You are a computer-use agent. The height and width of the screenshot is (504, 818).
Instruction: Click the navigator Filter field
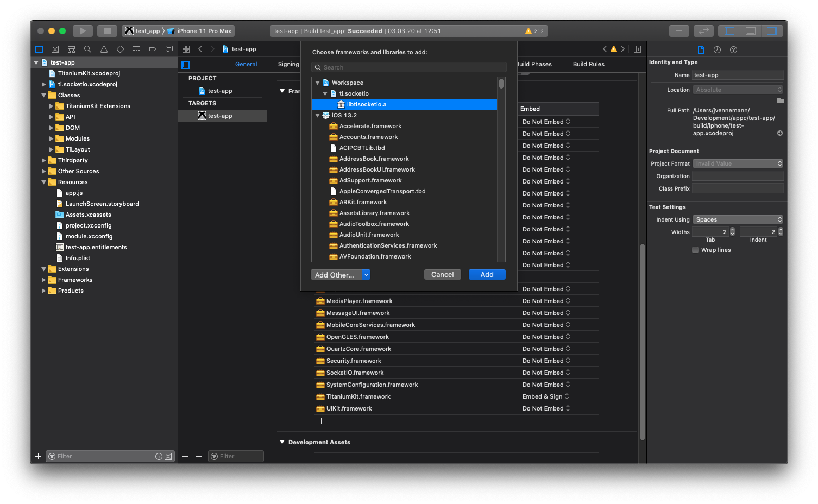110,456
